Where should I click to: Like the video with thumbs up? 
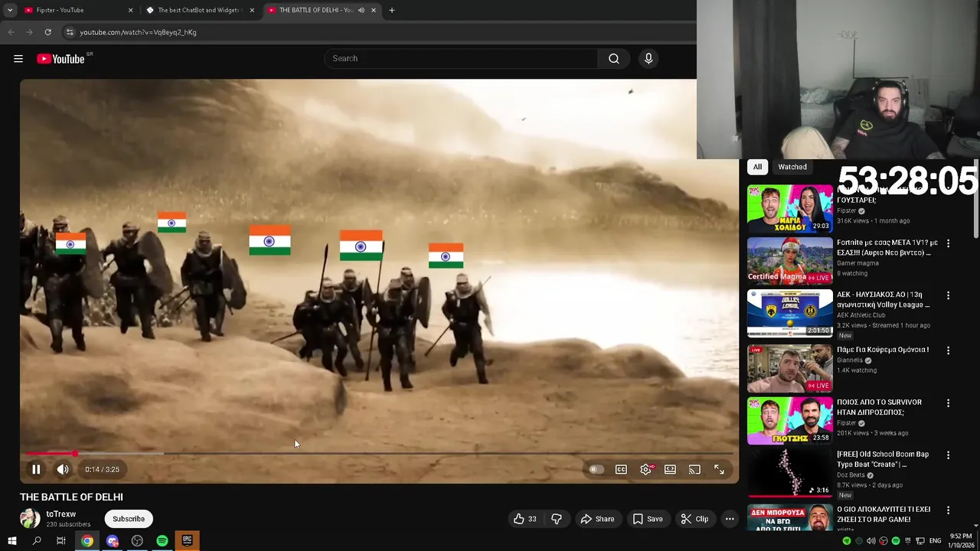pos(524,519)
